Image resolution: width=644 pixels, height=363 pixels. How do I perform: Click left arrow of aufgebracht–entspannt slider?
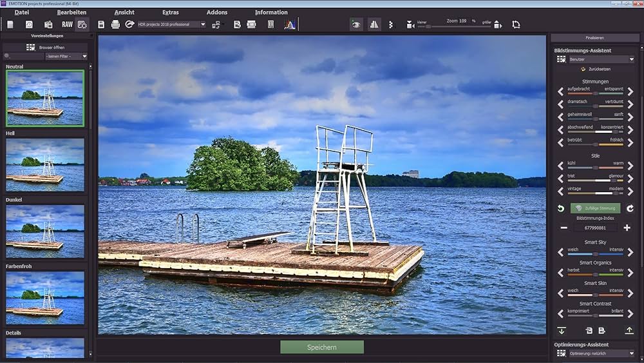pyautogui.click(x=561, y=92)
